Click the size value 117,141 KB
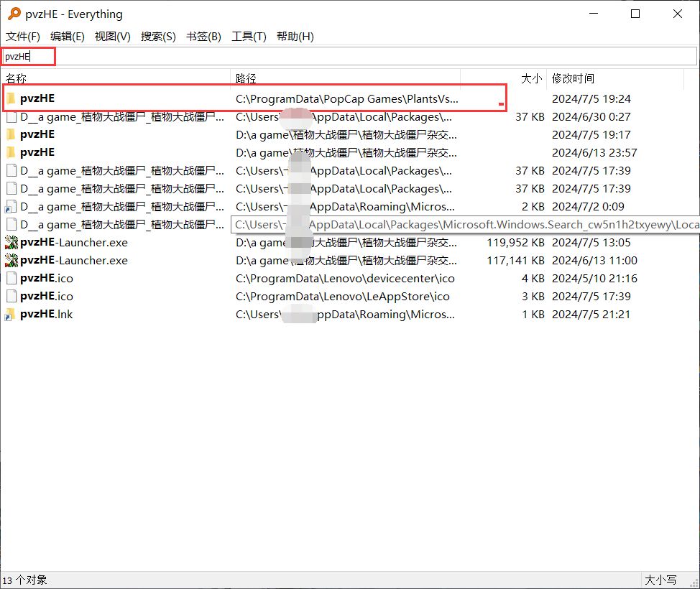This screenshot has width=700, height=589. [x=515, y=260]
